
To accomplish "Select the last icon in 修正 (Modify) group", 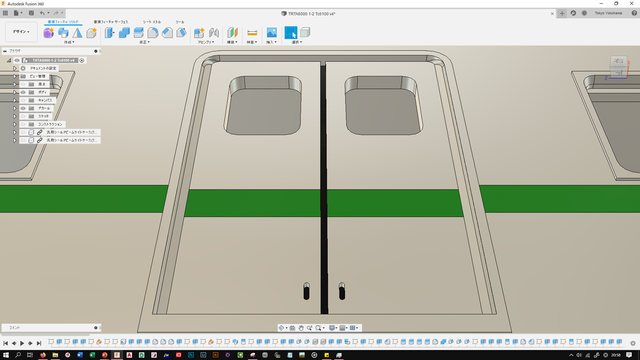I will point(182,33).
